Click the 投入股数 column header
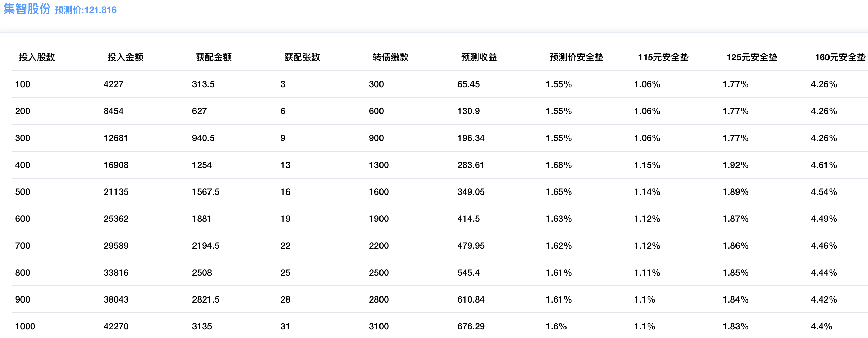The width and height of the screenshot is (868, 338). (x=37, y=57)
